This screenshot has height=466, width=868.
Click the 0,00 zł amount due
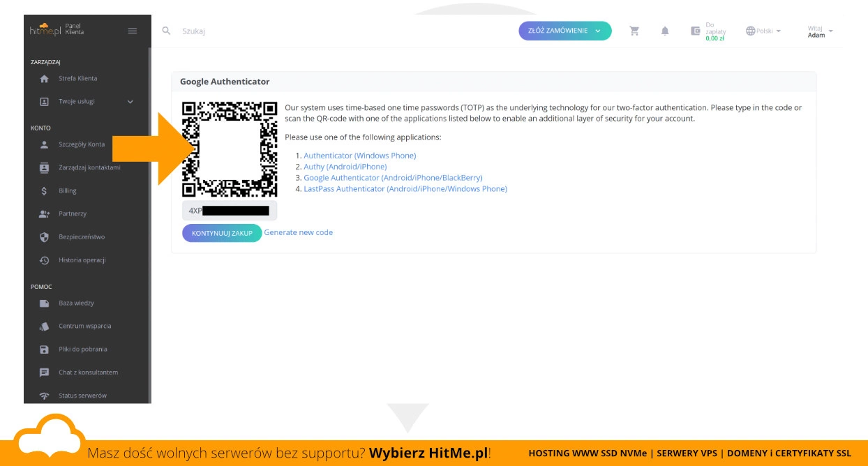pyautogui.click(x=714, y=38)
